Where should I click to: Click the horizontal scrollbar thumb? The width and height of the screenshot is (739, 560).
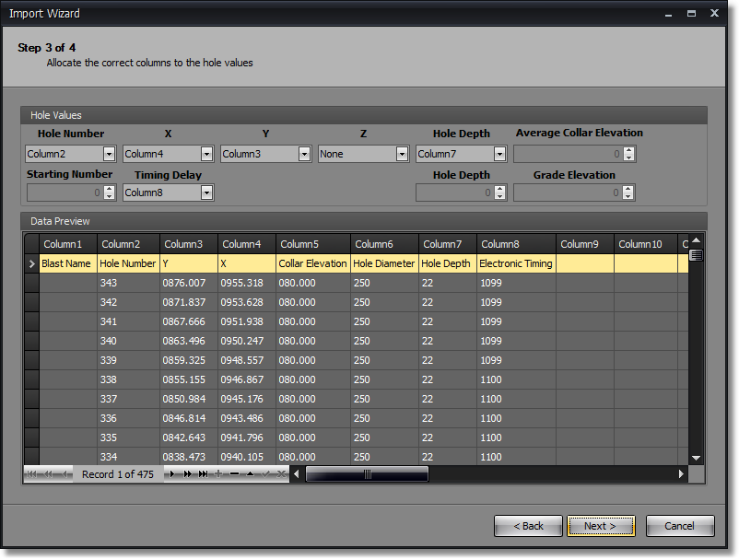tap(367, 474)
